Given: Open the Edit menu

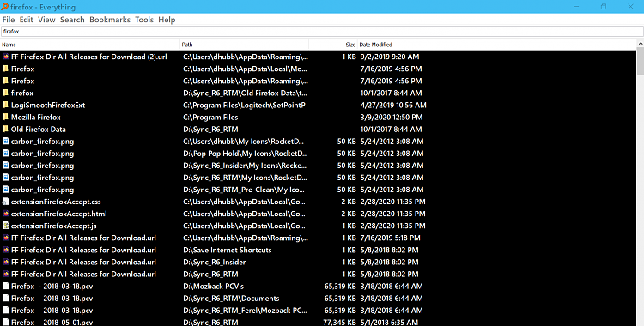Looking at the screenshot, I should pos(27,20).
